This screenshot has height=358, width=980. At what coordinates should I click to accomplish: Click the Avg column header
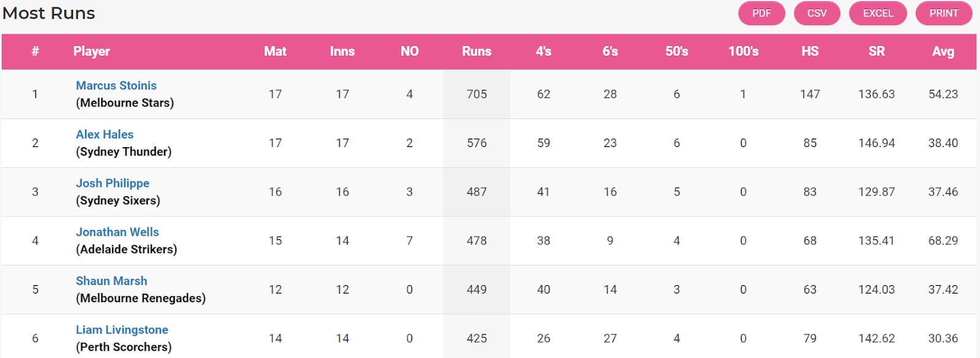click(943, 51)
